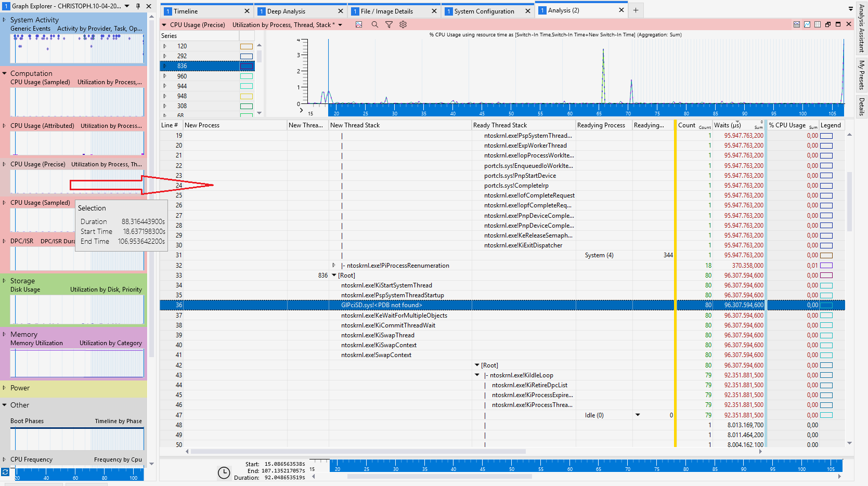Open the filter funnel in the graph toolbar

[x=389, y=24]
